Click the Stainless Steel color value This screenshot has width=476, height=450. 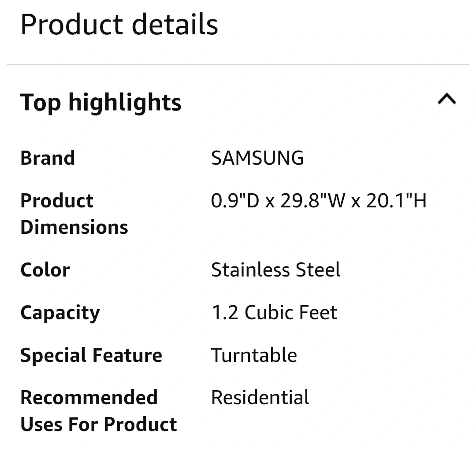click(276, 270)
